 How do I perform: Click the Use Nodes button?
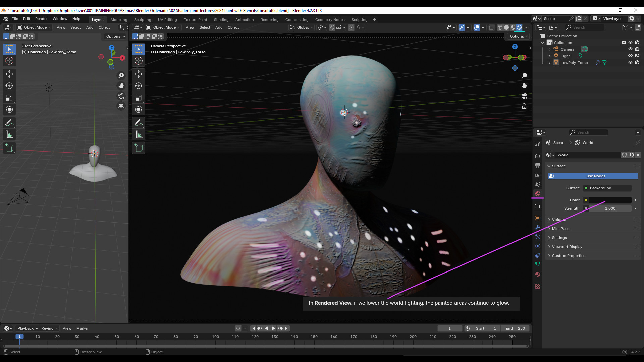pyautogui.click(x=593, y=176)
